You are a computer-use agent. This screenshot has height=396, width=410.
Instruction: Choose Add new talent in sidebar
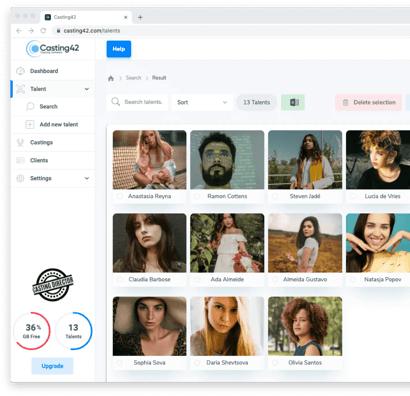point(53,124)
